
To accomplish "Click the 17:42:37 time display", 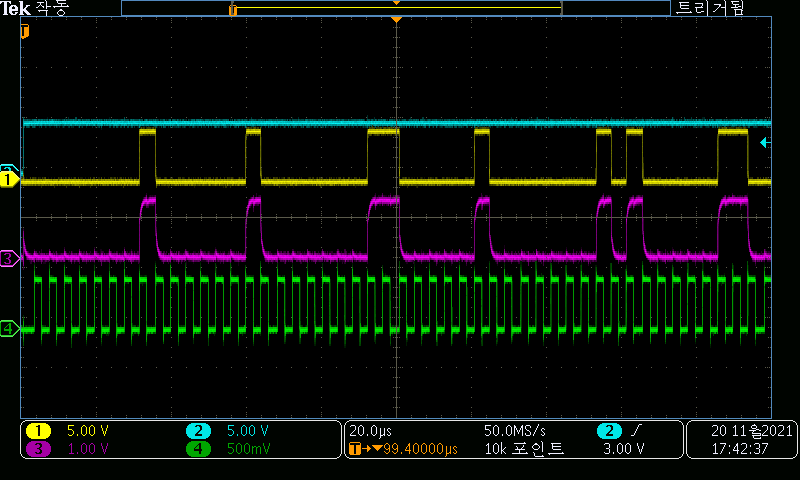I will [x=741, y=449].
